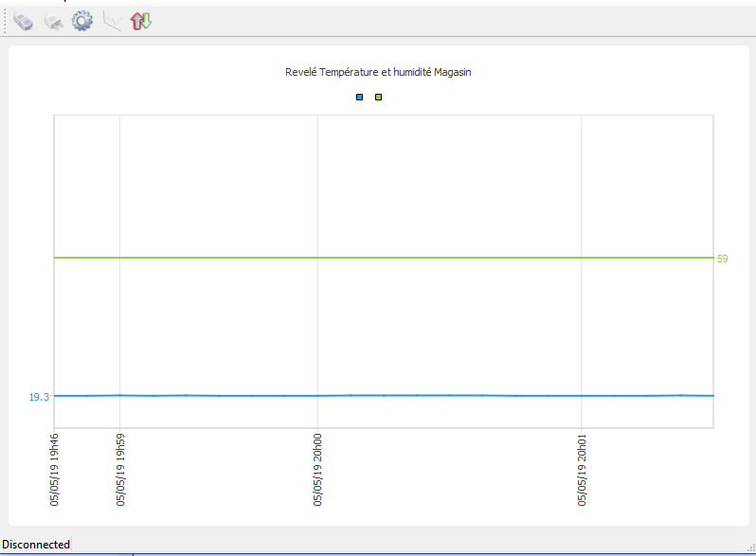This screenshot has height=556, width=756.
Task: Click the red and green arrows icon
Action: point(141,21)
